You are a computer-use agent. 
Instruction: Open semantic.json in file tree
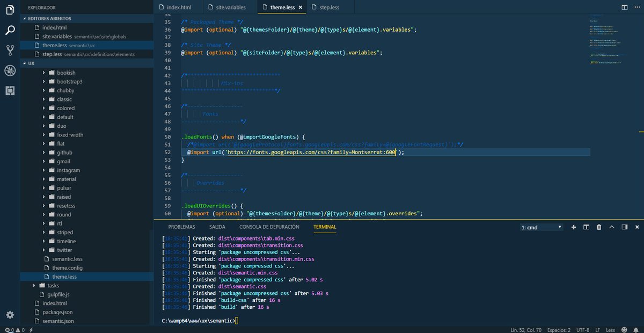(87, 321)
